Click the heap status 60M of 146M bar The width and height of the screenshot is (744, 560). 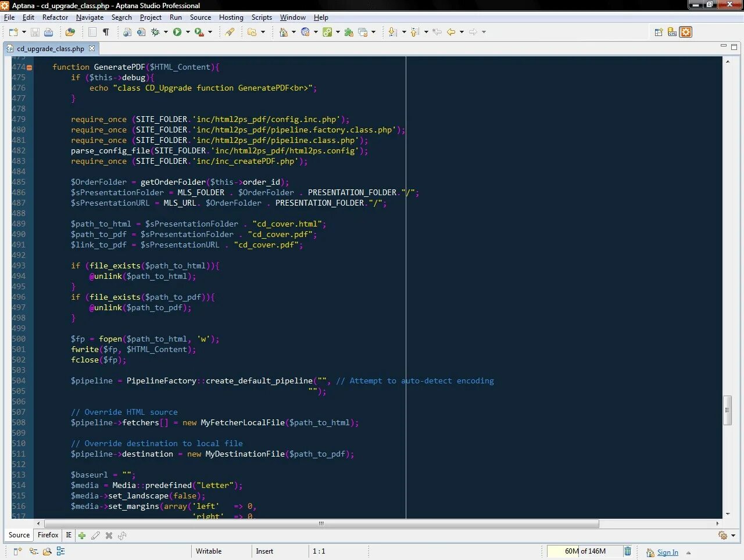pos(585,551)
